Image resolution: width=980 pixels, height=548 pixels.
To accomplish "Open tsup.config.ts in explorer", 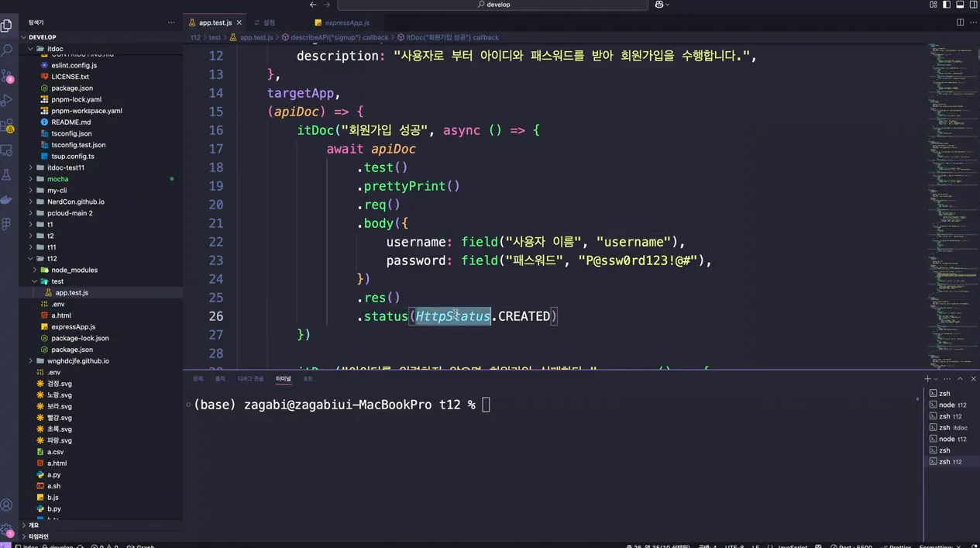I will [x=101, y=156].
